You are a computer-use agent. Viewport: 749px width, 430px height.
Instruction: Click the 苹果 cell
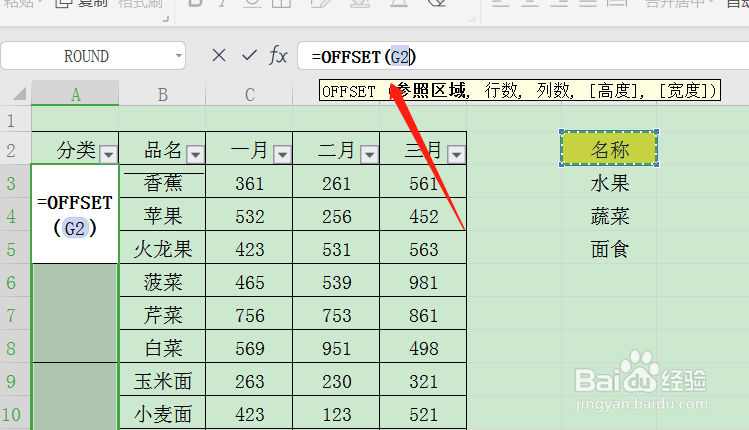162,215
